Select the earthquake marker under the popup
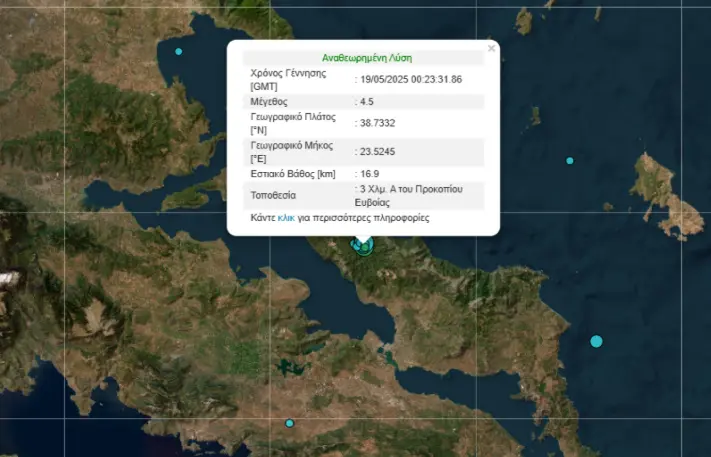 (363, 246)
